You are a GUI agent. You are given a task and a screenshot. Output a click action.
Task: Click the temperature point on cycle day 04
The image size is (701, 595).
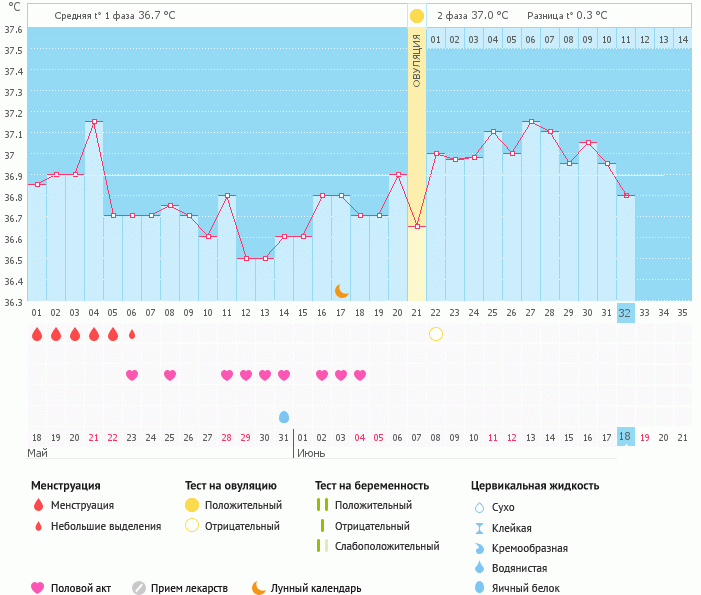point(94,122)
